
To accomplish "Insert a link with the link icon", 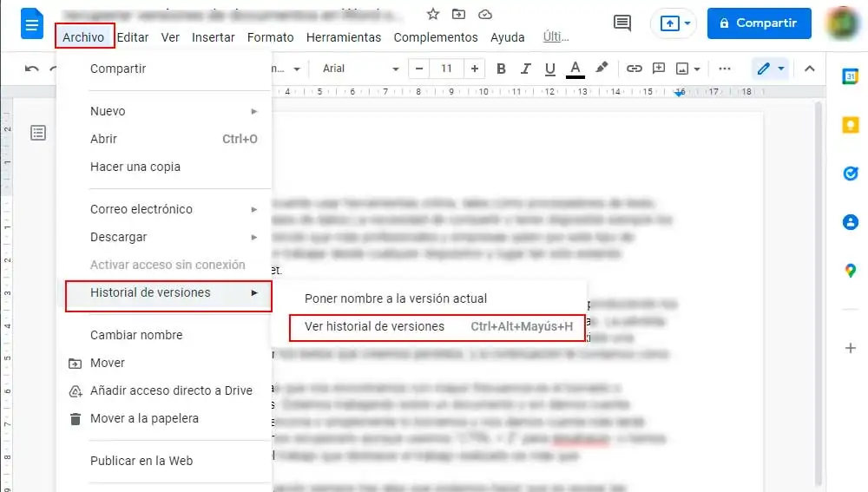I will tap(634, 69).
